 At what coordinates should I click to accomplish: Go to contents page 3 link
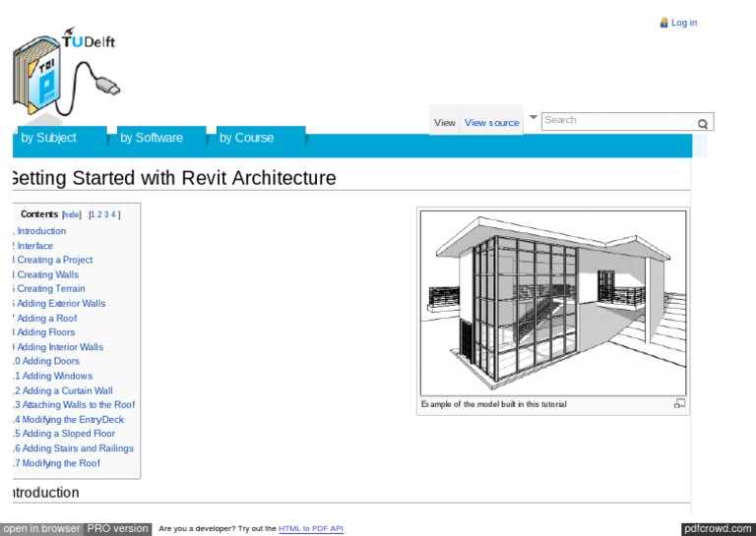[x=106, y=214]
